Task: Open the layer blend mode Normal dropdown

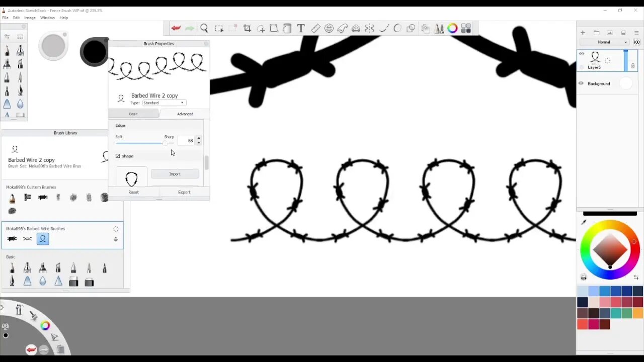Action: click(604, 42)
